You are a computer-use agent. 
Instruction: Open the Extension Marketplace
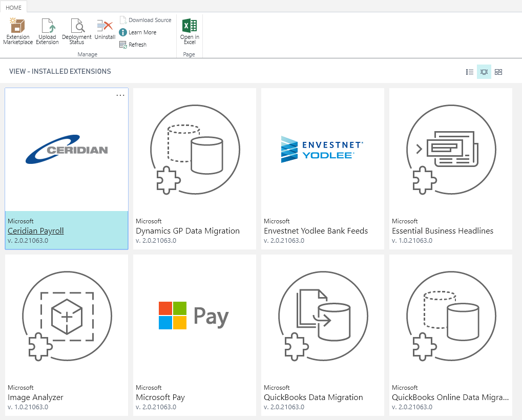(x=17, y=31)
